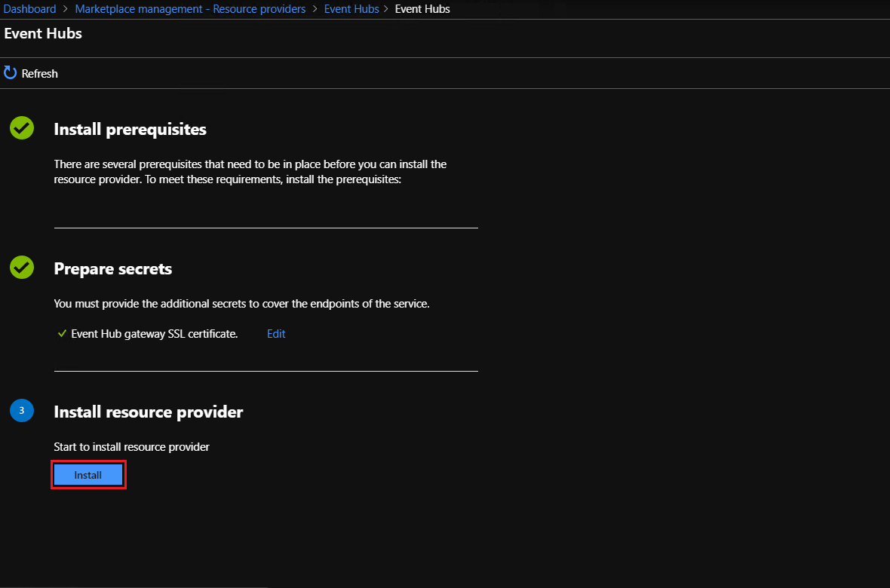Select the green checkmark beside Prepare secrets
890x588 pixels.
(x=21, y=268)
